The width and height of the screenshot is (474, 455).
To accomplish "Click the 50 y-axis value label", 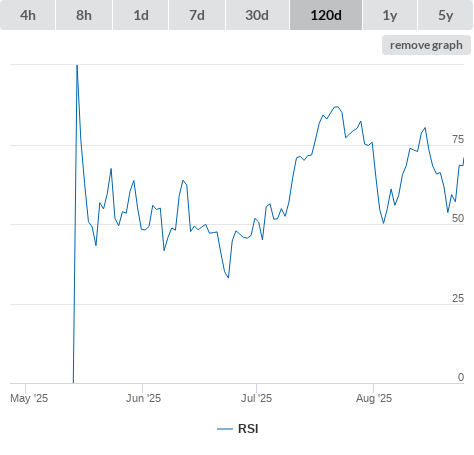I will [458, 218].
